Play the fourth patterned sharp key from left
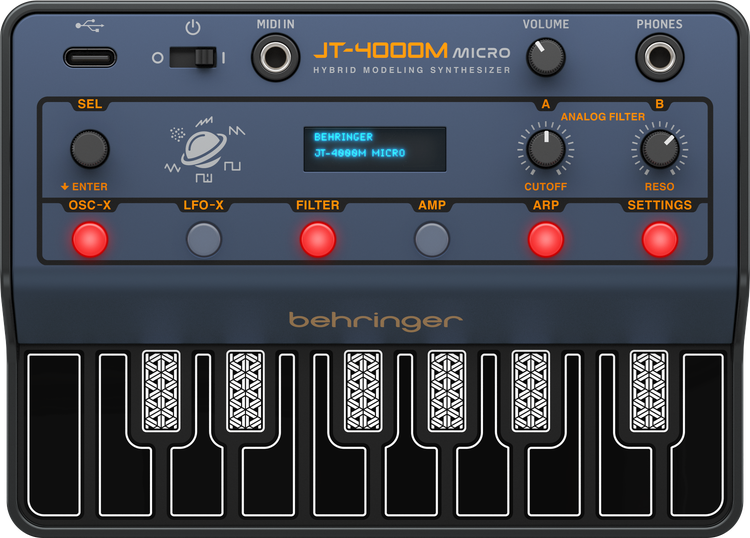Image resolution: width=750 pixels, height=538 pixels. point(447,391)
